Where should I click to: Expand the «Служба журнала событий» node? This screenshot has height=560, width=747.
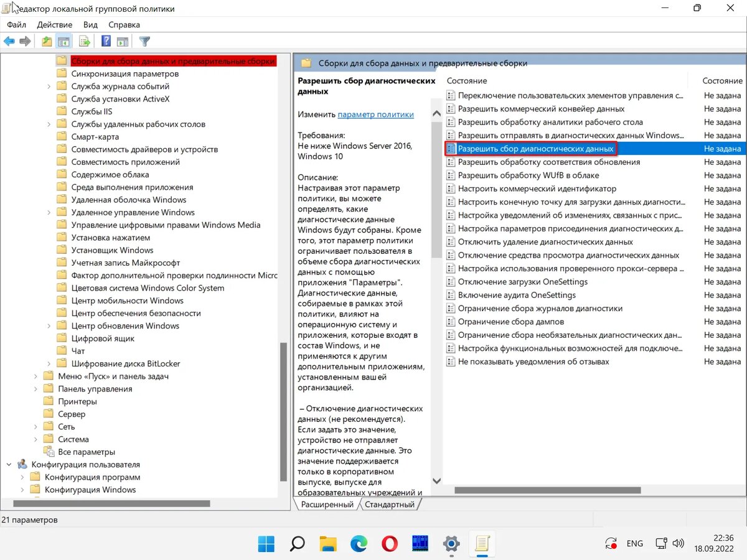click(49, 86)
